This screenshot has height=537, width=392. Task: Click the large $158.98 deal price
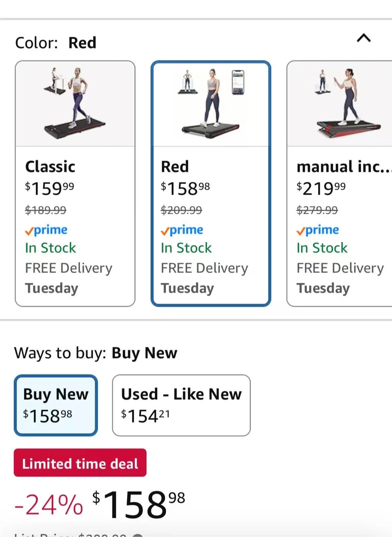pos(139,504)
